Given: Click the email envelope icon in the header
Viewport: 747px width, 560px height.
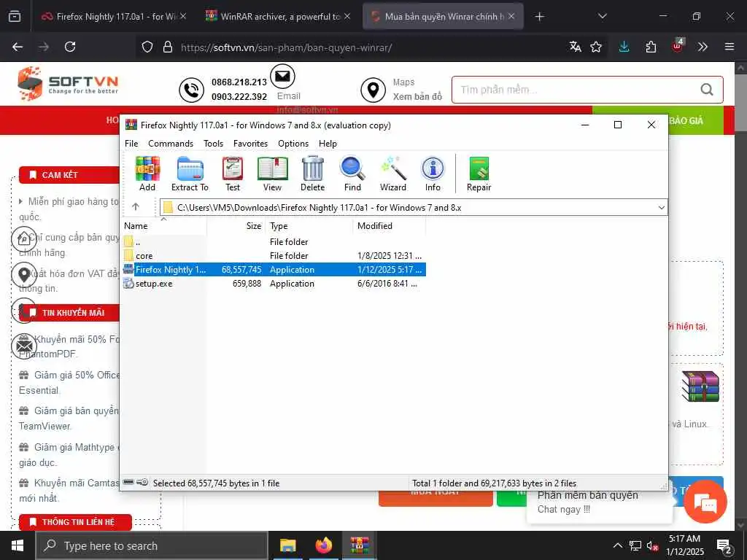Looking at the screenshot, I should pyautogui.click(x=282, y=76).
